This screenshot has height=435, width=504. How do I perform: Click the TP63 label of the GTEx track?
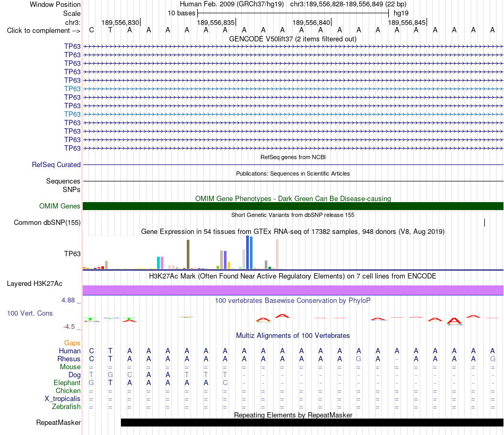72,254
